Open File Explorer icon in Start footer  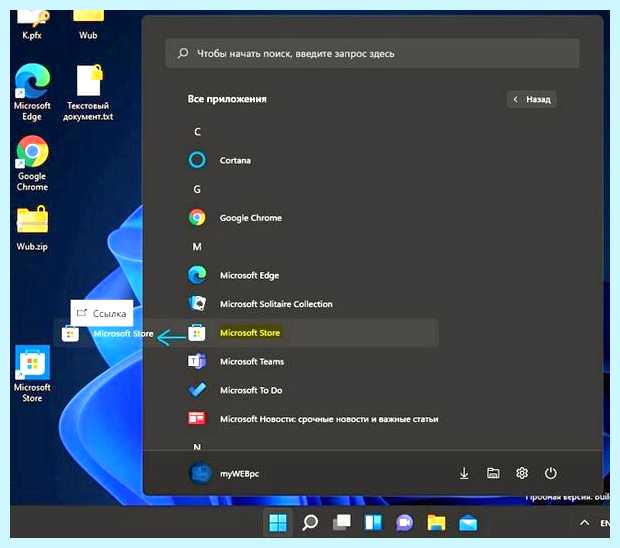(x=493, y=473)
